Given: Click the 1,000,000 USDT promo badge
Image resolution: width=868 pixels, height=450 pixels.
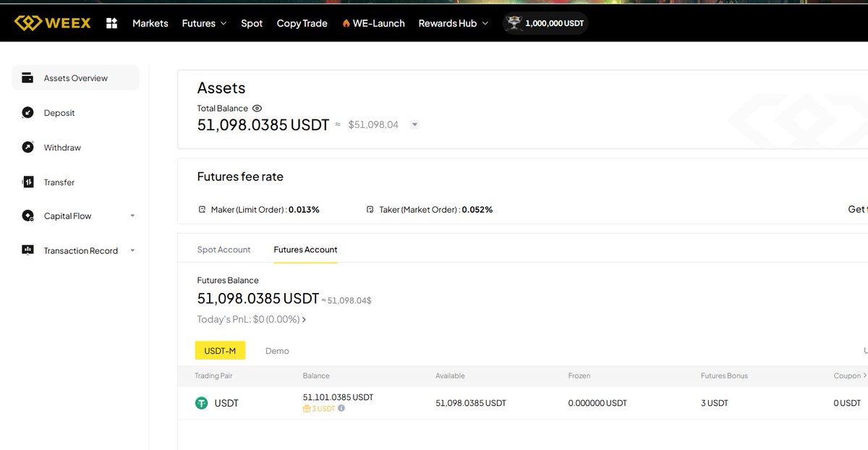Looking at the screenshot, I should [545, 23].
